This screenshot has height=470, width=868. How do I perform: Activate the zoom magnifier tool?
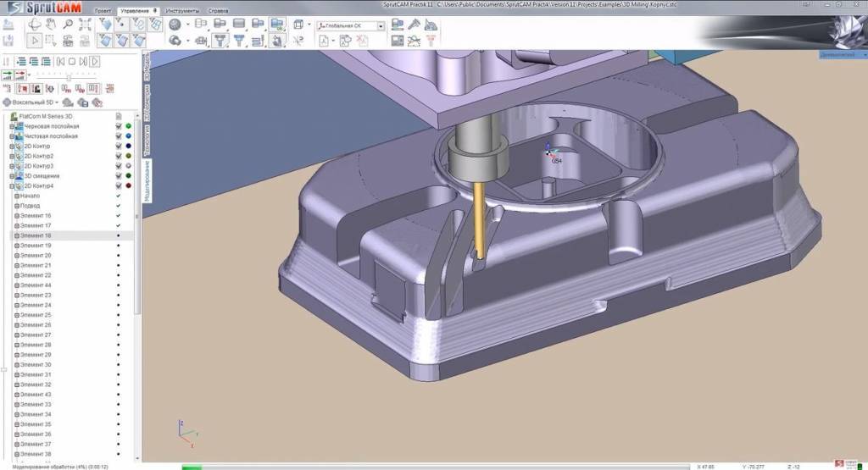(67, 25)
